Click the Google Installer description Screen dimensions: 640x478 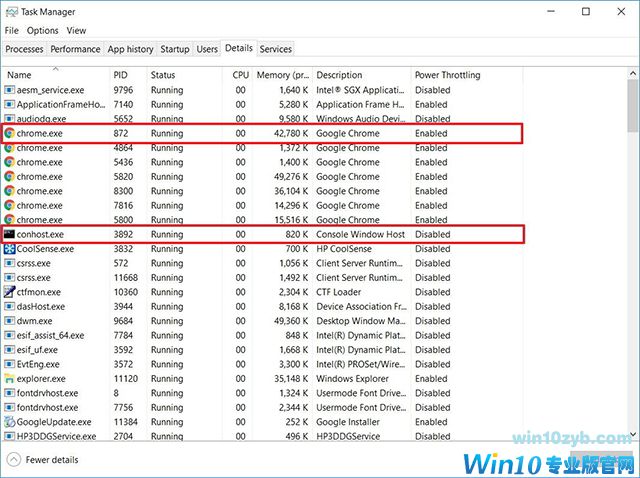tap(348, 422)
